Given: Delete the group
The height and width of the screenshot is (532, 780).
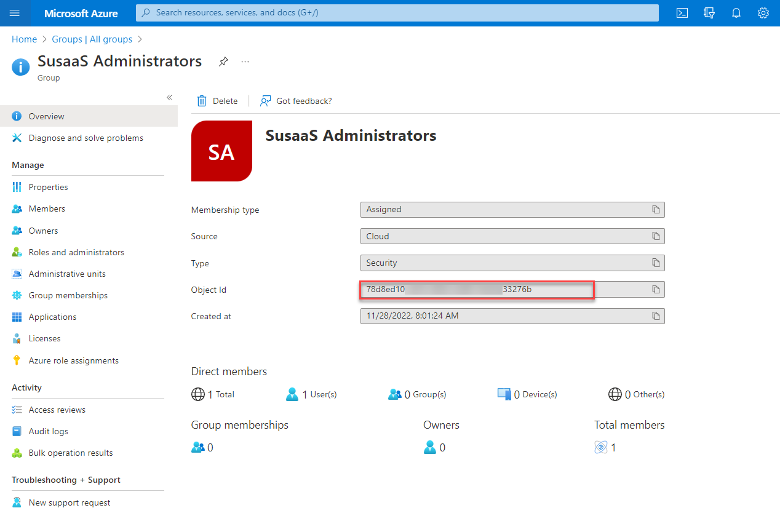Looking at the screenshot, I should (217, 101).
